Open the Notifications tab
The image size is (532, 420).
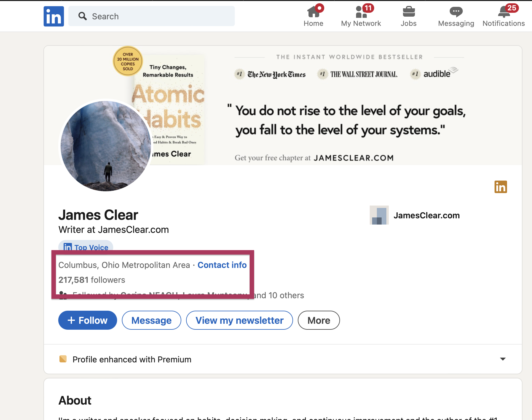(503, 16)
